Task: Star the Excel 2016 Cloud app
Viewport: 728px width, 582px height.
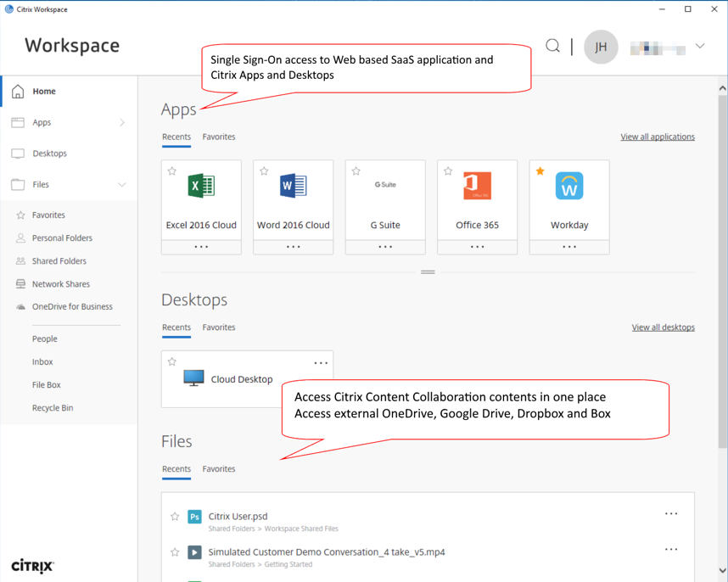Action: 172,171
